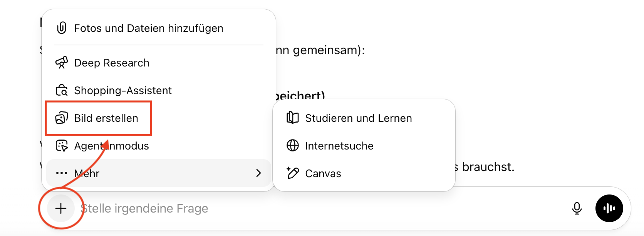The width and height of the screenshot is (644, 236).
Task: Open the Shopping-Assistent option
Action: coord(123,90)
